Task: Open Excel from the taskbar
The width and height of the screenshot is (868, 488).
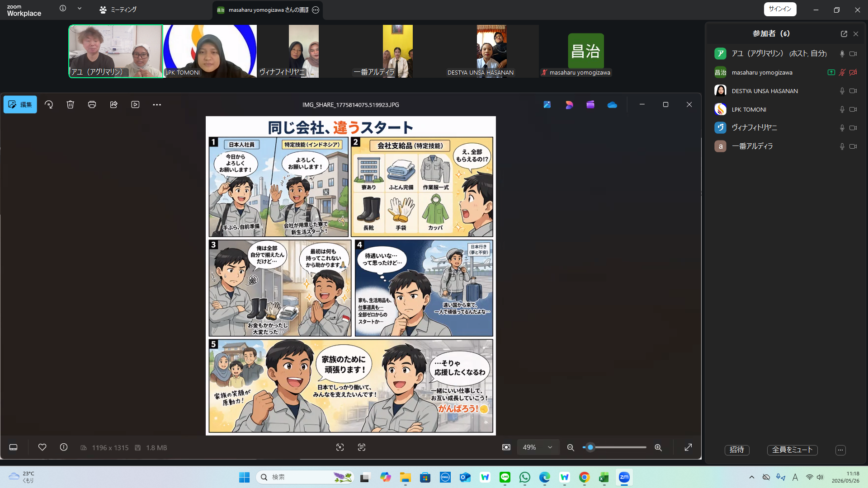Action: tap(604, 477)
